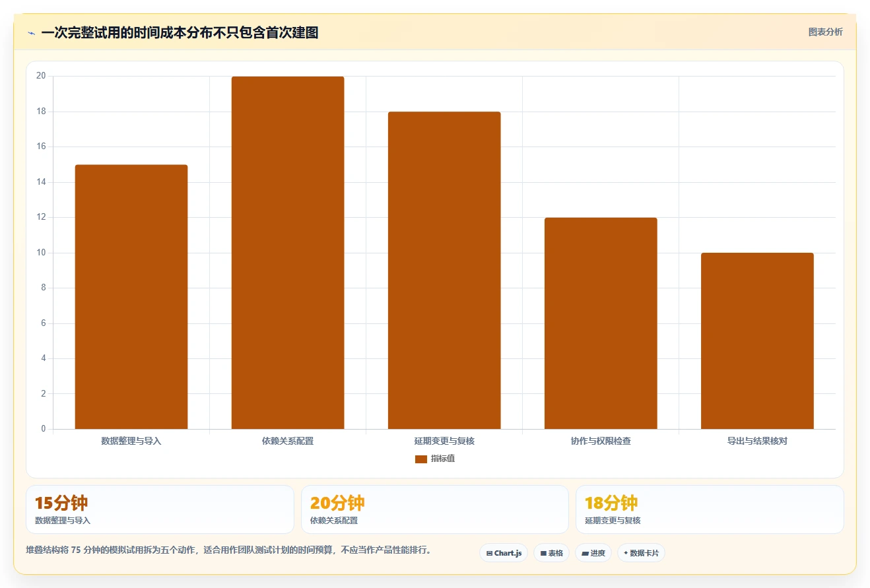Click the Chart.js tag chip
This screenshot has width=870, height=588.
click(x=504, y=553)
